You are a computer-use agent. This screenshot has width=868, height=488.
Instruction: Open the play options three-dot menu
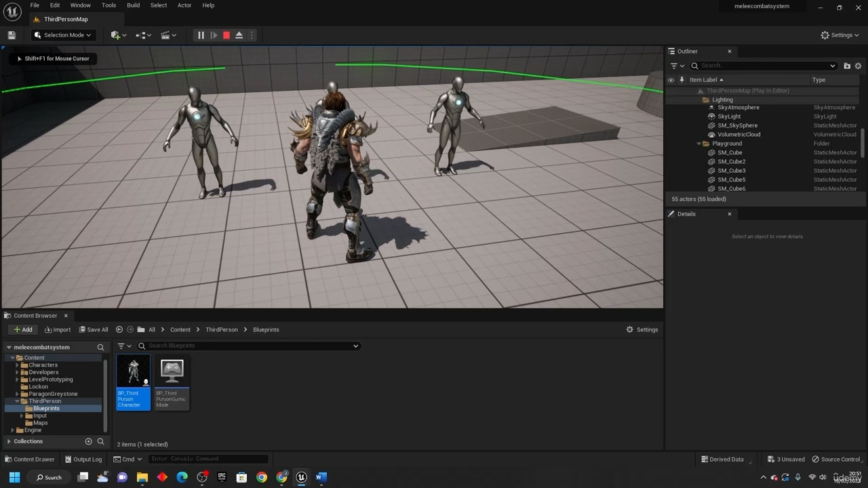(x=252, y=35)
